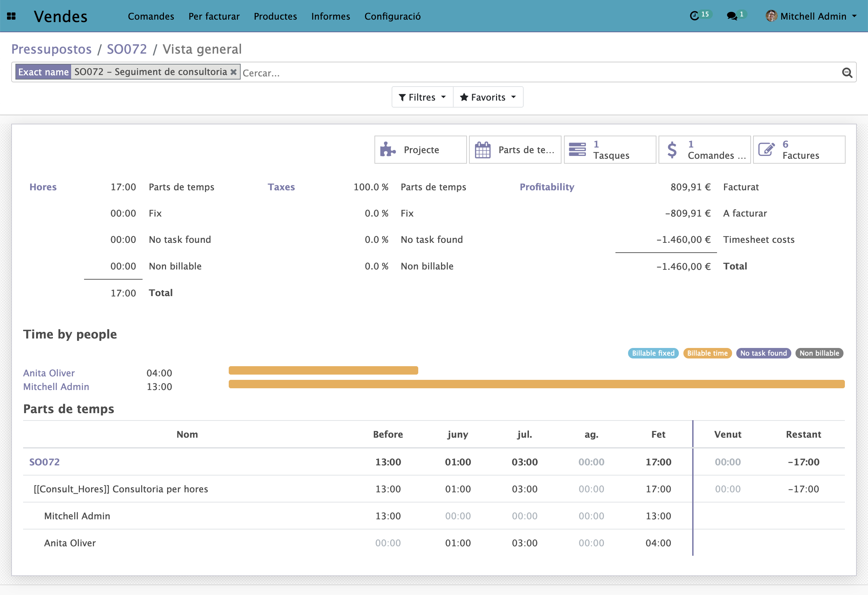This screenshot has width=868, height=595.
Task: Click the Comandes dollar sign icon
Action: click(x=672, y=150)
